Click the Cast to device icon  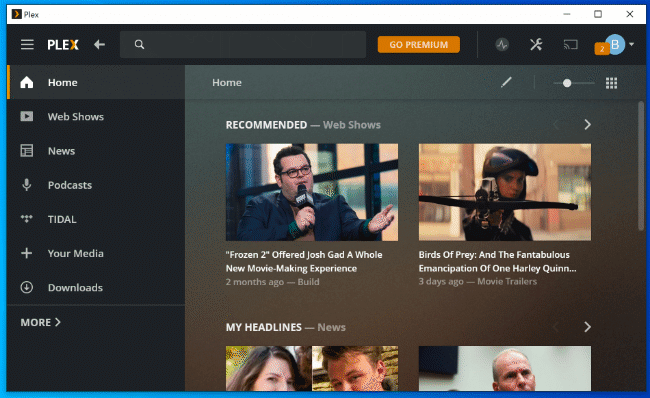click(571, 44)
